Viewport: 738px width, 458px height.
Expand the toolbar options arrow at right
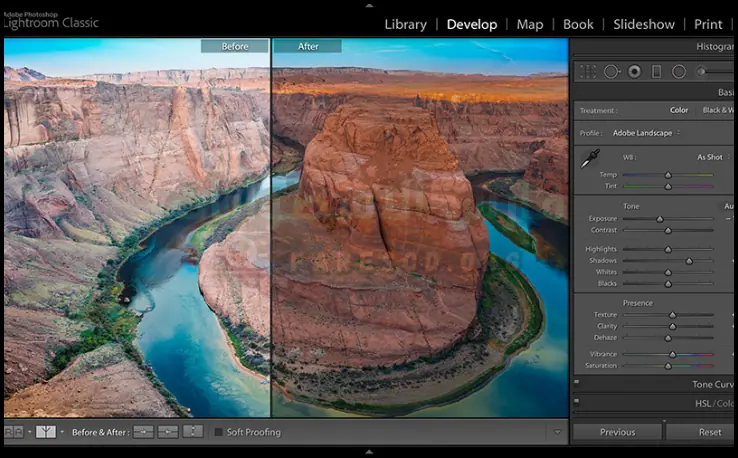click(x=557, y=432)
